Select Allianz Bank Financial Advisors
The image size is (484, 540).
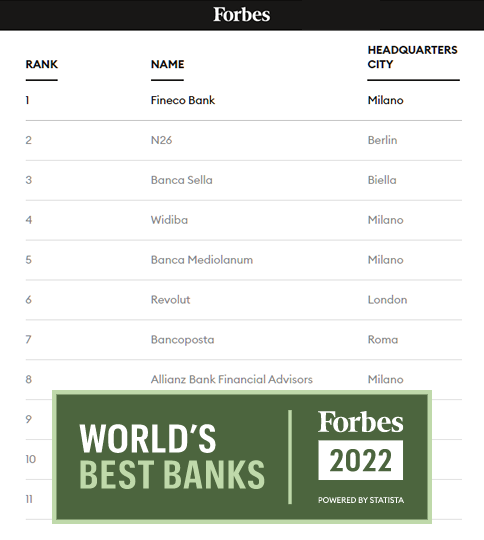tap(231, 380)
